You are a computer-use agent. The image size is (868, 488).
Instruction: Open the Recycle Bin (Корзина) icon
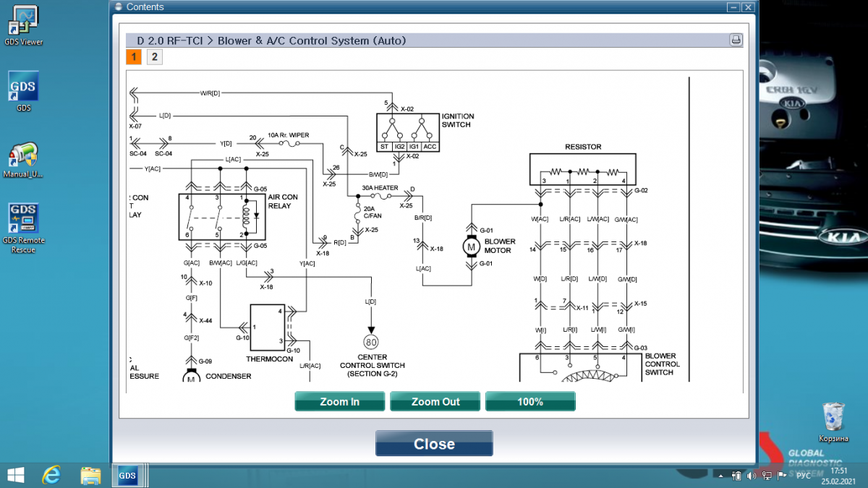coord(833,422)
